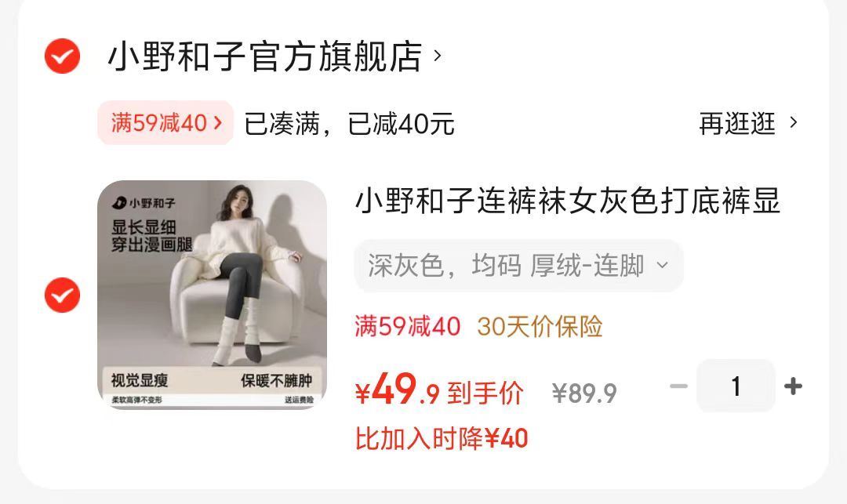
Task: Tap the 已凑满，已减40元 discount notice
Action: (350, 124)
